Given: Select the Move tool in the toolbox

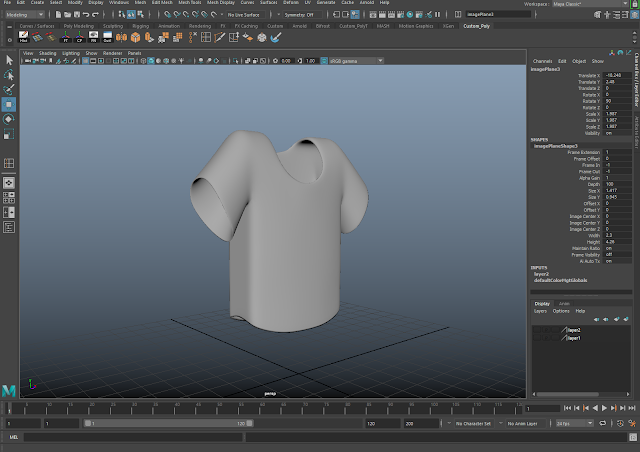Looking at the screenshot, I should (x=9, y=104).
